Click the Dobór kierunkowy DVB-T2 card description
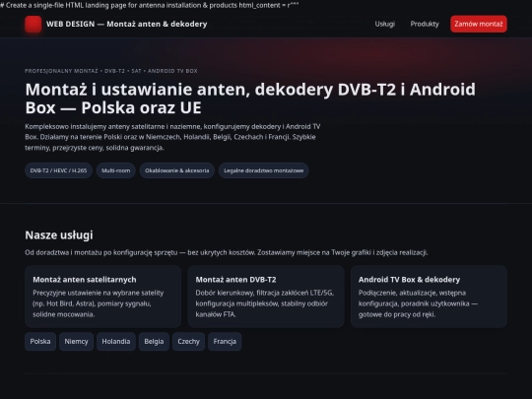The height and width of the screenshot is (399, 532). click(x=265, y=303)
